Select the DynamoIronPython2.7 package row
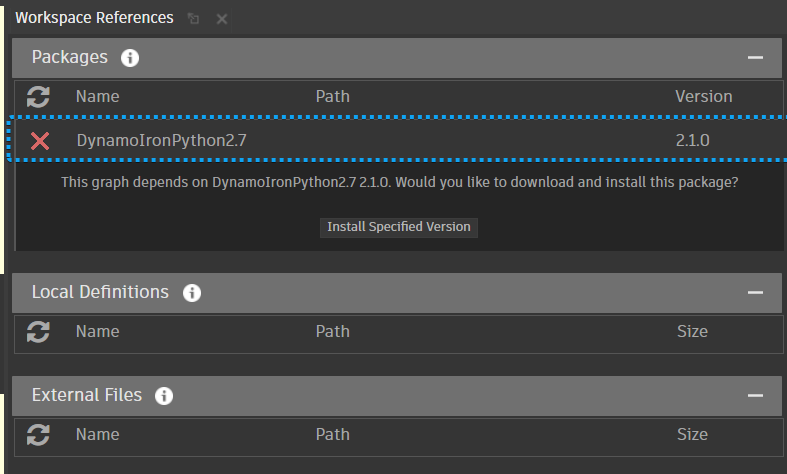 (400, 141)
